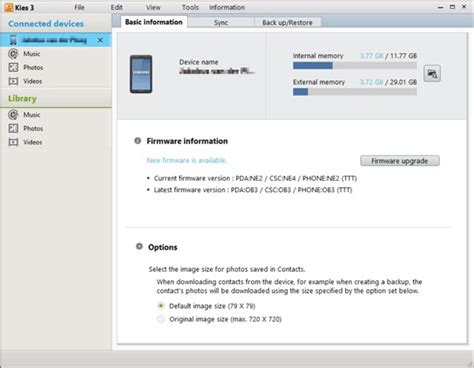Open Music in the Library section
Screen dimensions: 474x368
coord(31,115)
